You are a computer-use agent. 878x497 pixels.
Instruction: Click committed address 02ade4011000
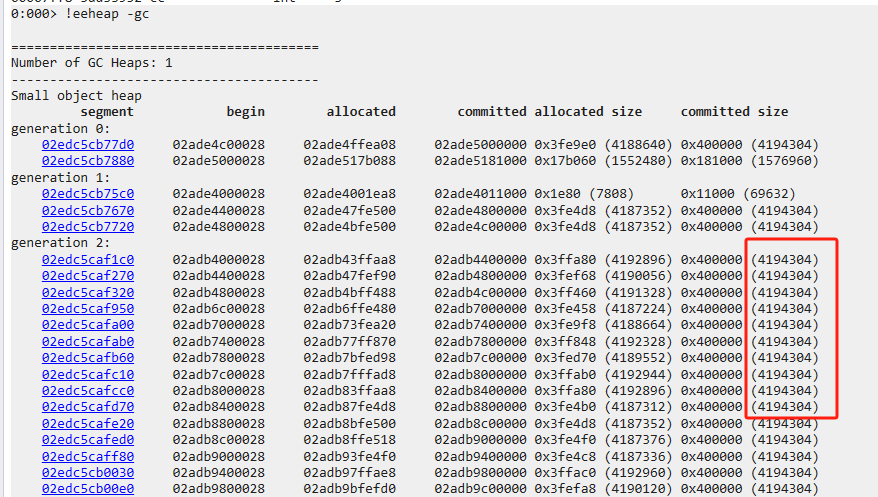[x=480, y=194]
